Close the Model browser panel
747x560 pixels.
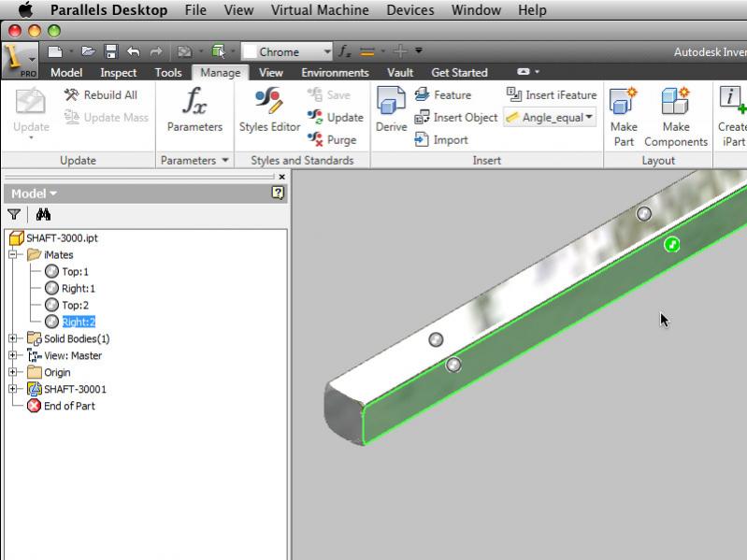click(282, 177)
